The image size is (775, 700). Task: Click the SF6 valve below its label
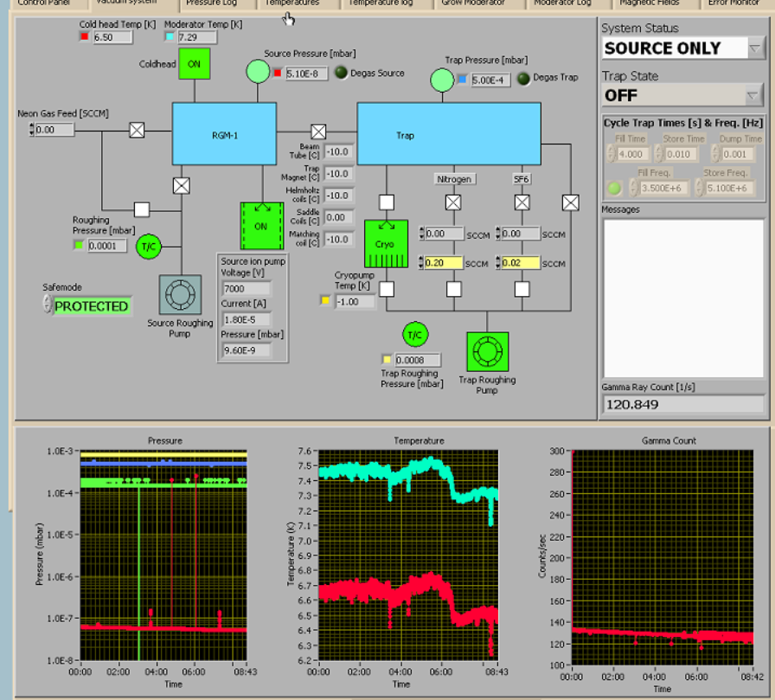522,202
